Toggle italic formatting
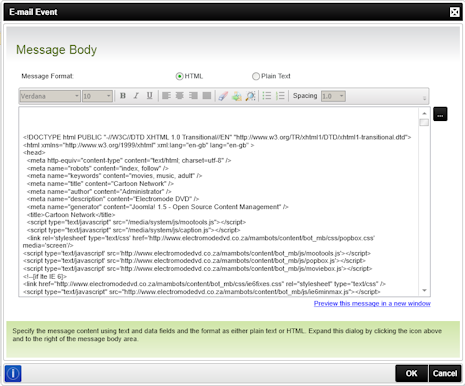Viewport: 465px width, 386px height. tap(136, 96)
